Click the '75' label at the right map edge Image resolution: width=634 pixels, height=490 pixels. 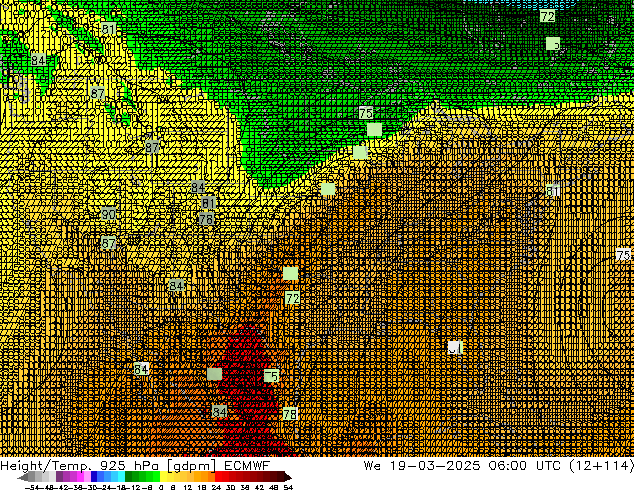tap(623, 255)
